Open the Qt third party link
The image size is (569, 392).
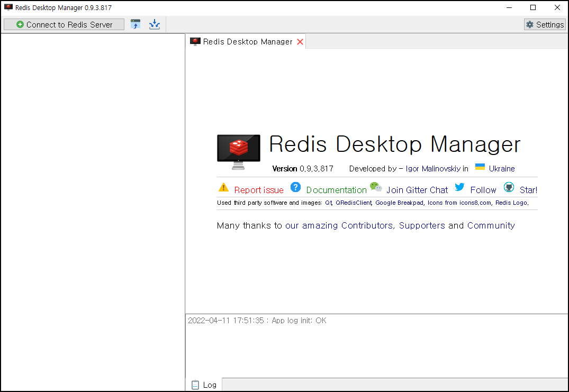(328, 203)
